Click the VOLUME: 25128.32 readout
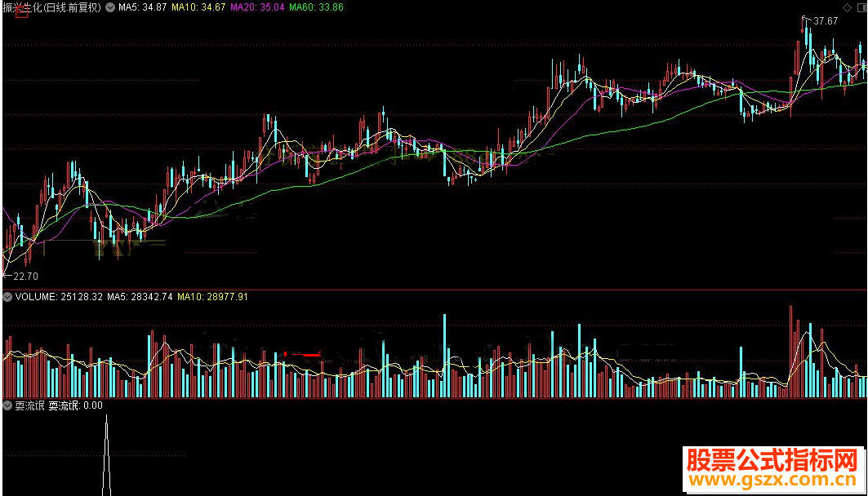The height and width of the screenshot is (496, 868). (59, 297)
